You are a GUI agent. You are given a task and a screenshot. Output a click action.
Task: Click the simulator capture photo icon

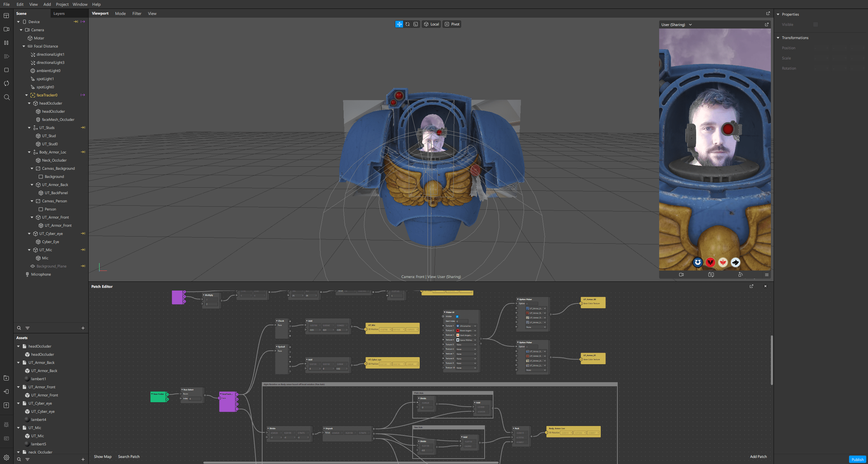(711, 275)
